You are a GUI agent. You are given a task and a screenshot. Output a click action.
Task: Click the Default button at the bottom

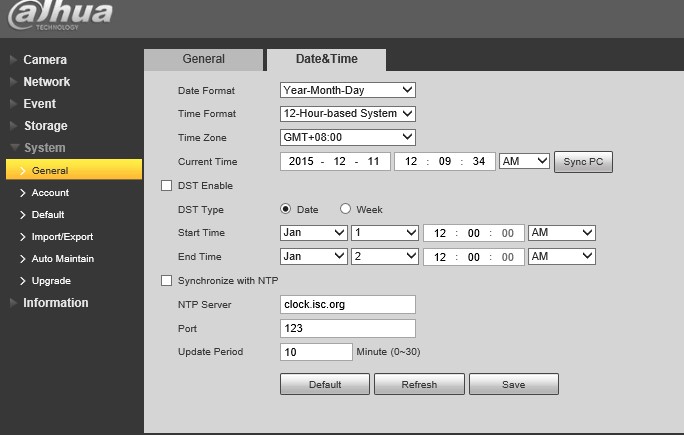(x=325, y=384)
